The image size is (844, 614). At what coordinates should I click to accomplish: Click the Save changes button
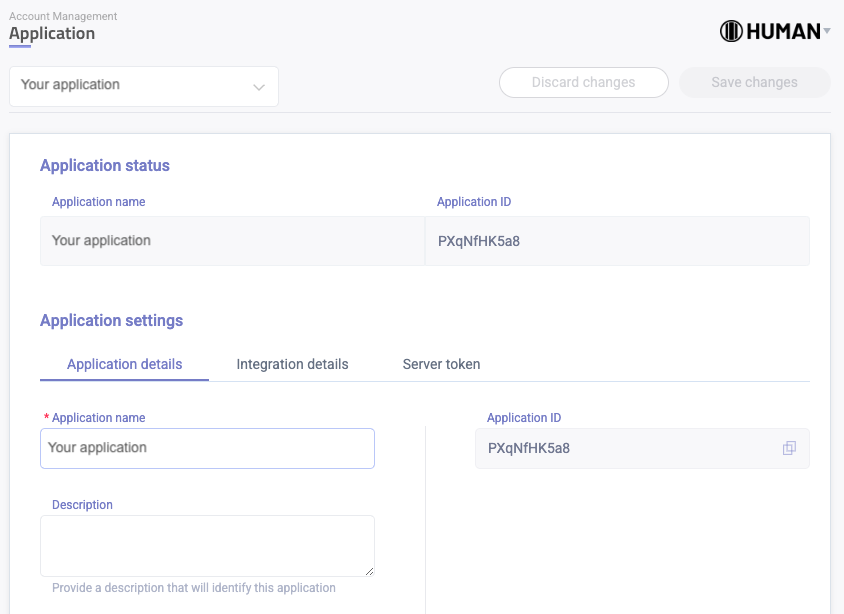pos(754,82)
